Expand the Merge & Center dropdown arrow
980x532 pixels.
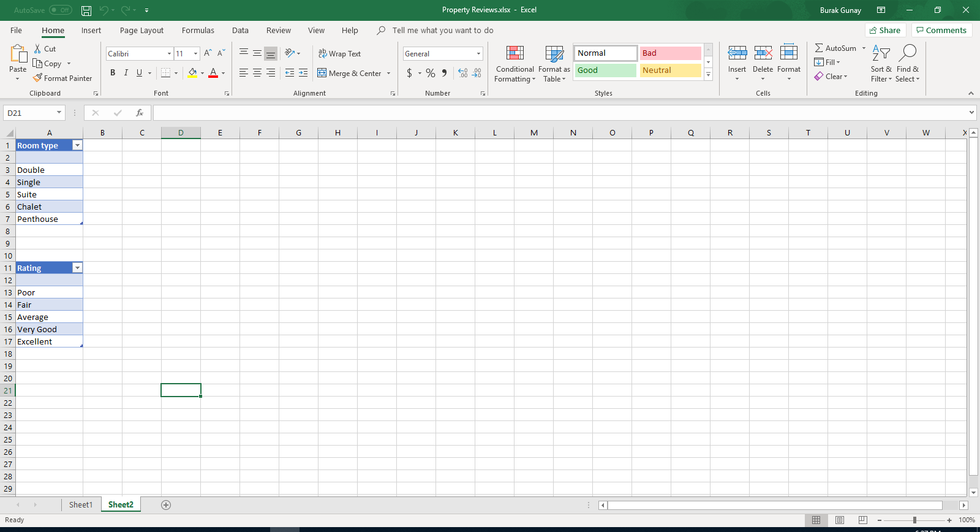388,73
